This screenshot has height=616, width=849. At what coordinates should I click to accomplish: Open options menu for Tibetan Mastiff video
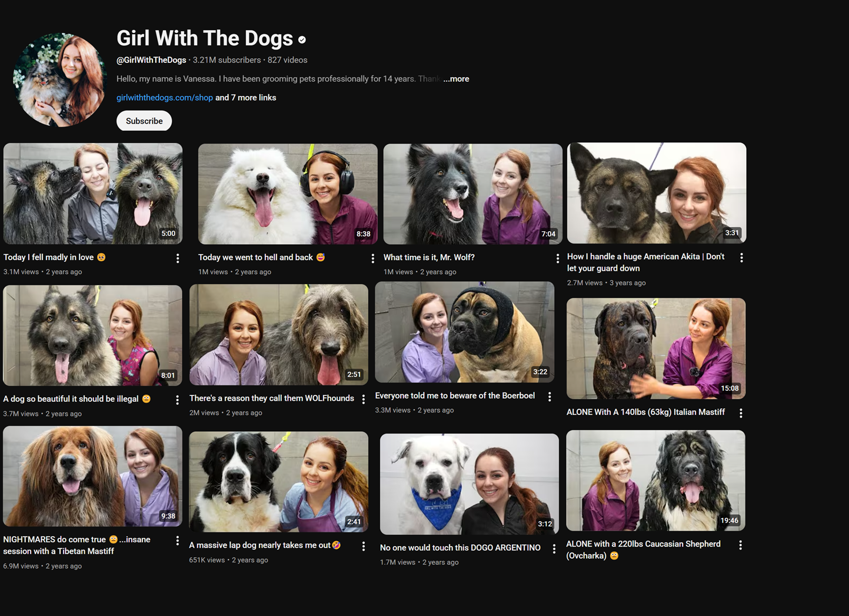[x=177, y=541]
